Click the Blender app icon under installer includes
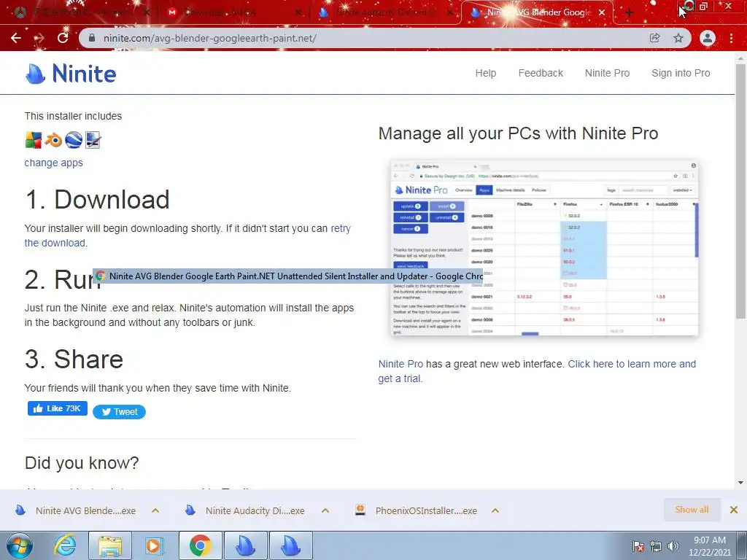The width and height of the screenshot is (747, 560). pyautogui.click(x=53, y=140)
